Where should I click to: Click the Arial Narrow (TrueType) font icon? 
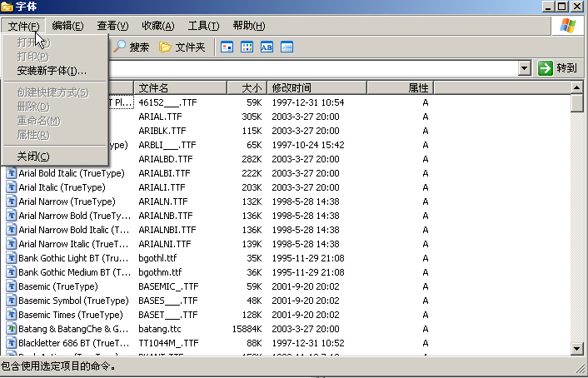pyautogui.click(x=12, y=201)
